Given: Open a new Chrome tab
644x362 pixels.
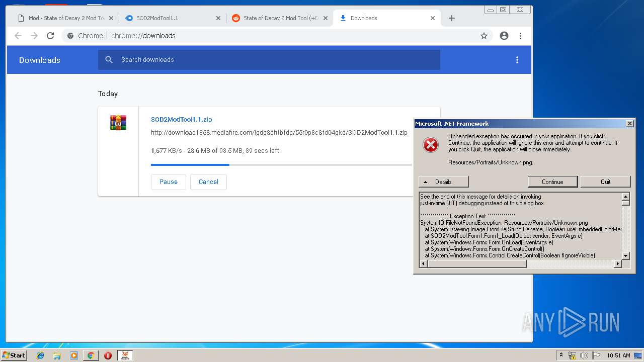Looking at the screenshot, I should (452, 18).
